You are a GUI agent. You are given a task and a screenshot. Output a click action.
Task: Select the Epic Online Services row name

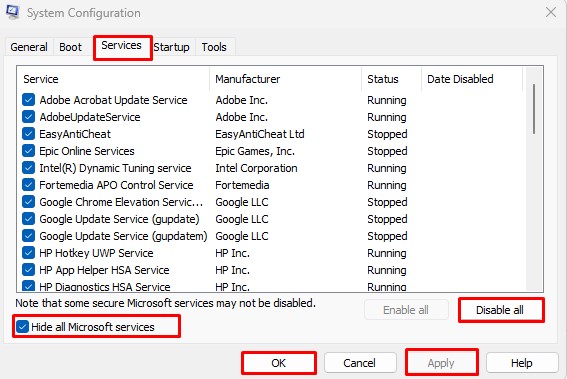(87, 151)
